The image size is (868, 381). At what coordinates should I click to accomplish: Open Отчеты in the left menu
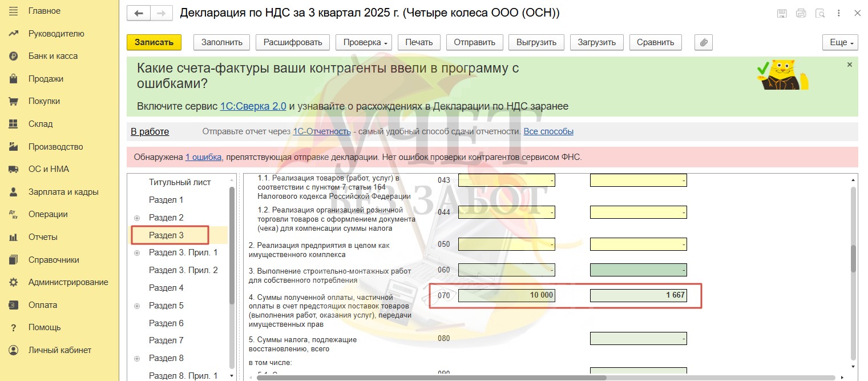[43, 237]
